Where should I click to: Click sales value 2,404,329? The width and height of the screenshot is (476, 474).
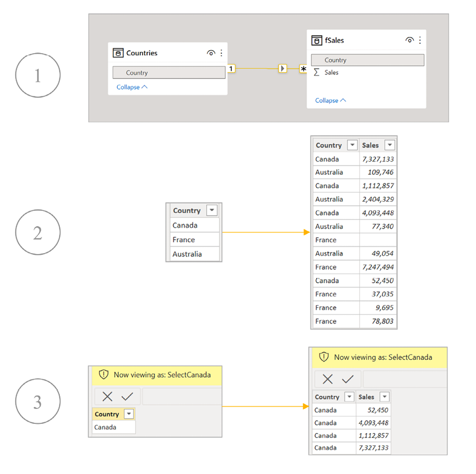(378, 199)
